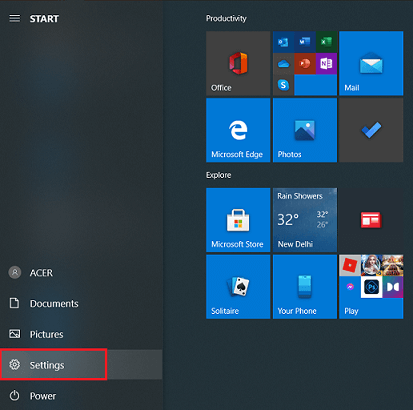Screen dimensions: 413x410
Task: Expand the hamburger menu next to START
Action: [15, 18]
